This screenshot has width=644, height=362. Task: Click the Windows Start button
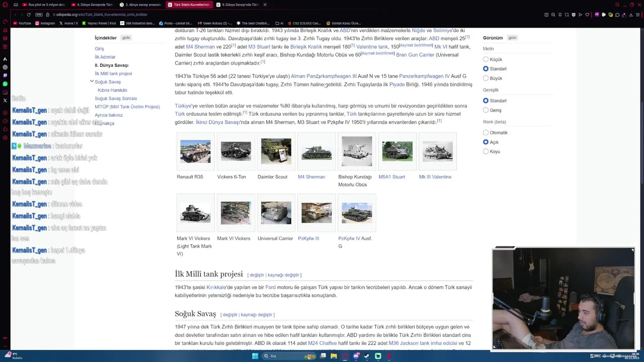point(255,356)
